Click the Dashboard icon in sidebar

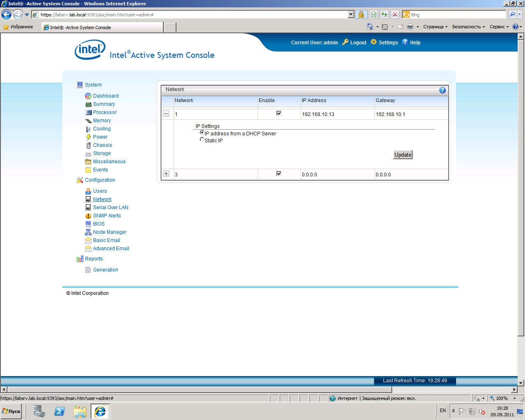point(88,96)
